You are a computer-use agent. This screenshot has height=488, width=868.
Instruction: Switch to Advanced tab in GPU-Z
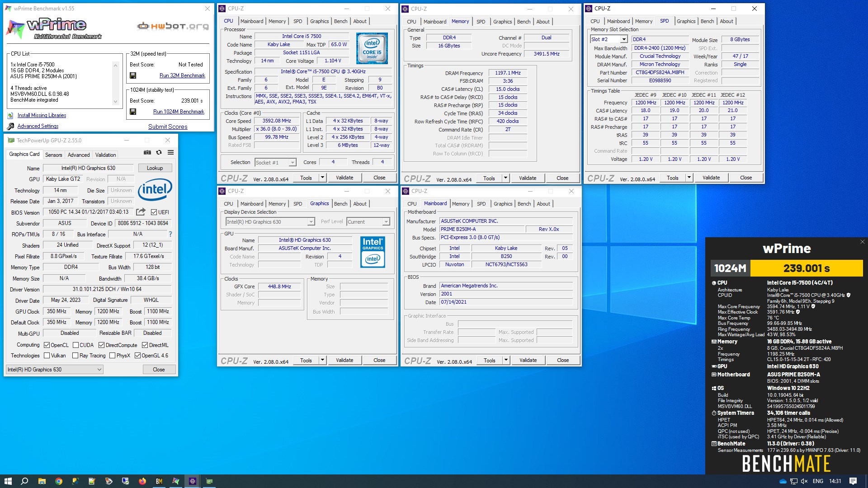[x=79, y=155]
